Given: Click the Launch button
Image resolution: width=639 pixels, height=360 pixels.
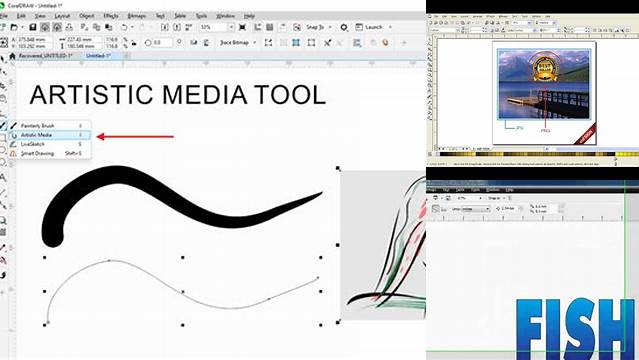Looking at the screenshot, I should tap(369, 27).
